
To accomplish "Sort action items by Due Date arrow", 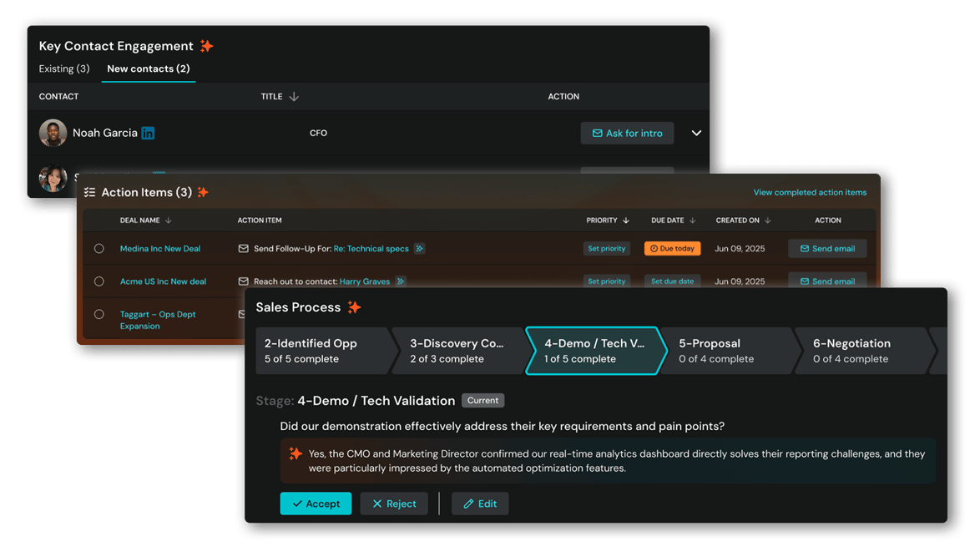I will (693, 220).
